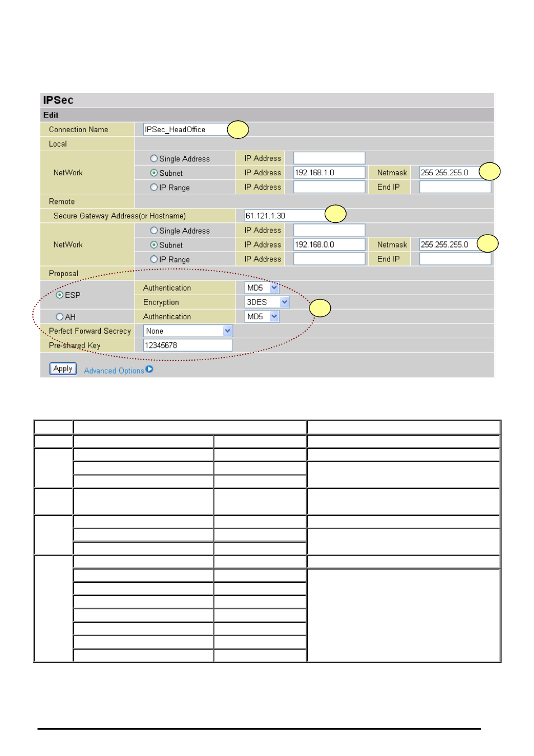534x756 pixels.
Task: Click the Advanced Options arrow icon
Action: pos(149,370)
